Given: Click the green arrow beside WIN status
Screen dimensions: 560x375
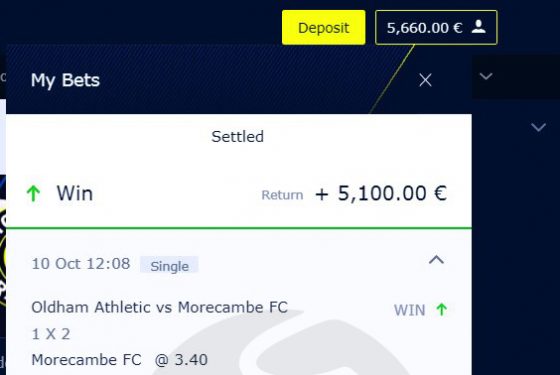Looking at the screenshot, I should tap(442, 309).
